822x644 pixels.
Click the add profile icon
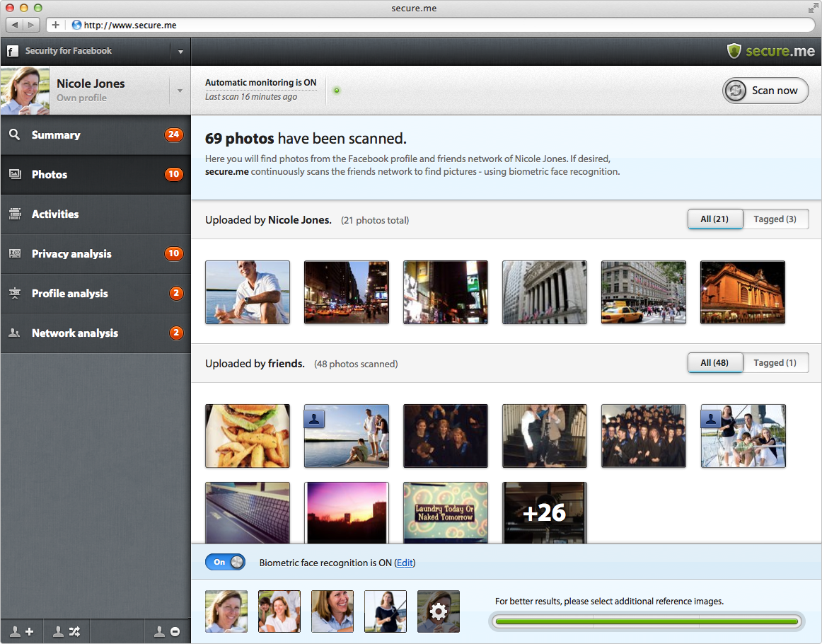(22, 631)
